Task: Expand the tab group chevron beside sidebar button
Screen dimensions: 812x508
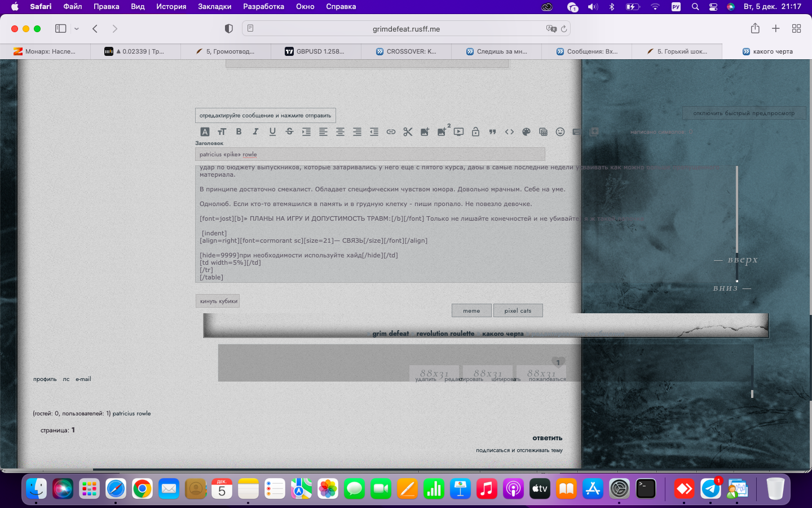Action: coord(77,29)
